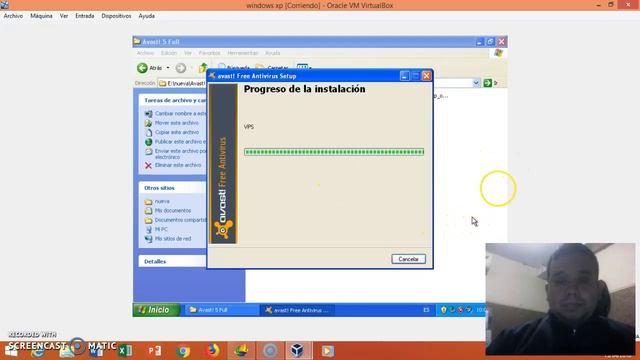
Task: Open the Explorer Edición menu
Action: pos(169,53)
